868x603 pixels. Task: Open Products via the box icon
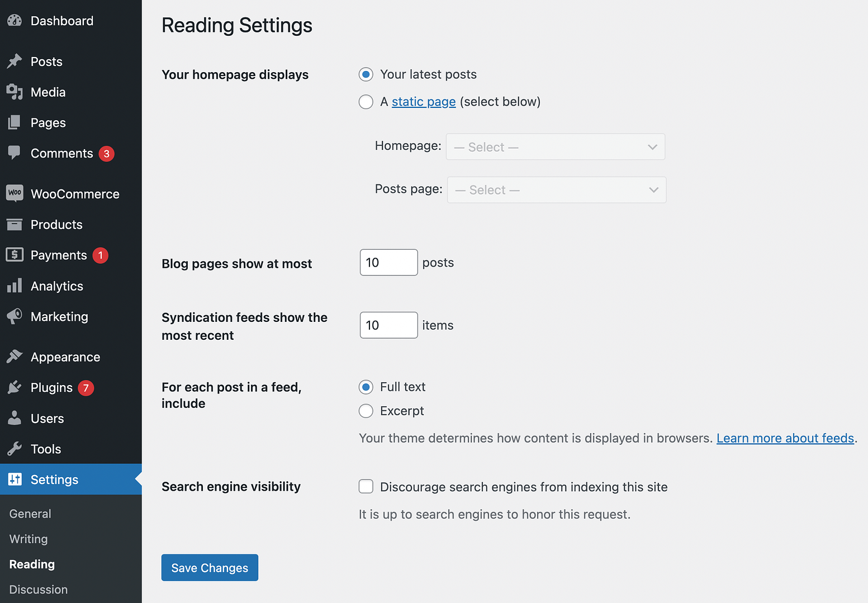(14, 224)
